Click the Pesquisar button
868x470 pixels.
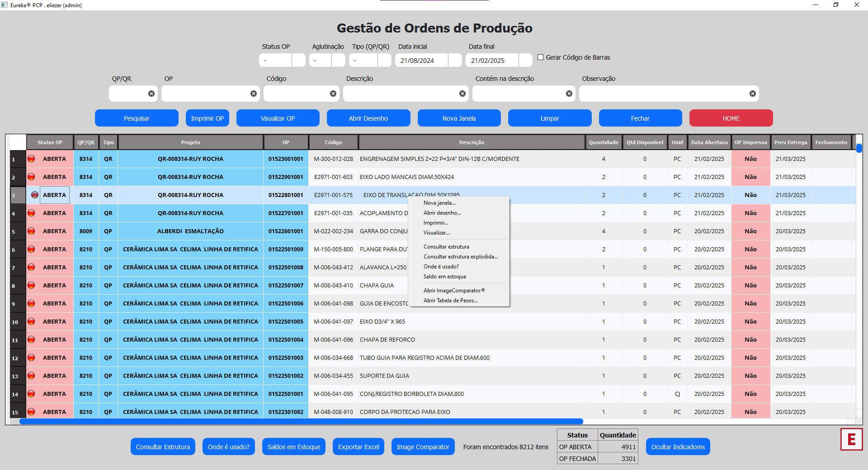click(137, 118)
